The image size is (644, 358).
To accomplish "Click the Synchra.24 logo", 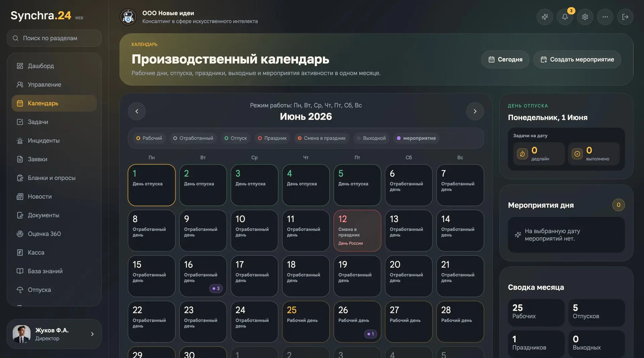I will 41,15.
